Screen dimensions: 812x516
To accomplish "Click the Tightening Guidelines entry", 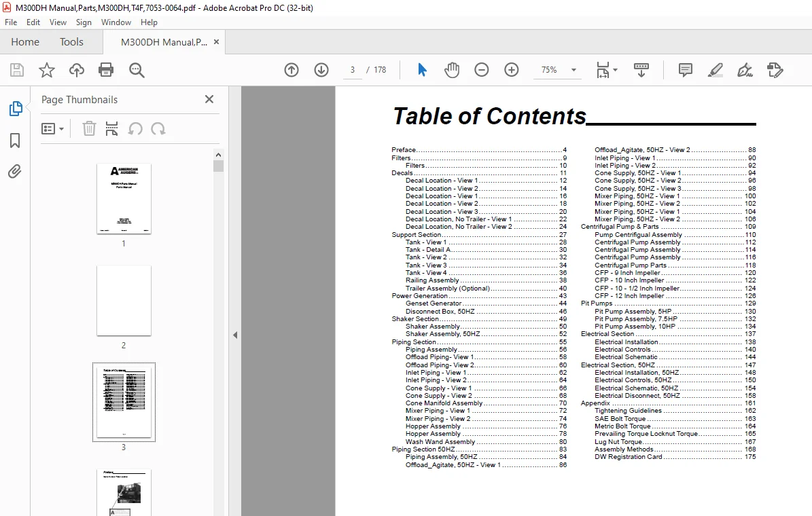I will click(675, 410).
